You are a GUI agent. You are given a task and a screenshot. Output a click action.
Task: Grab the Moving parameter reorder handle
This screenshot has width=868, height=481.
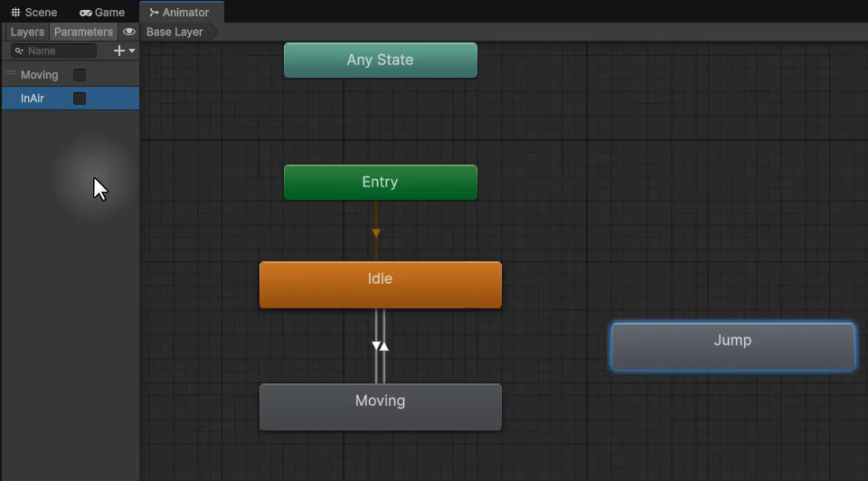[x=11, y=73]
